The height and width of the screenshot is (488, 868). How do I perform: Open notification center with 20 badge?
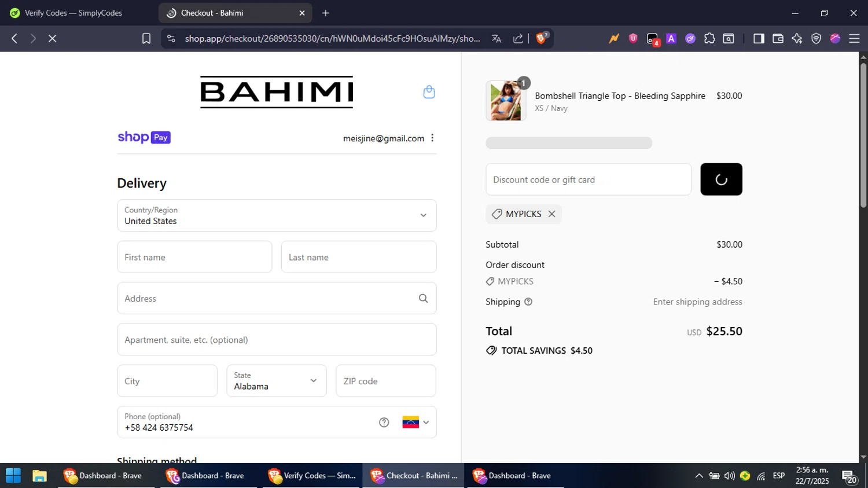pos(849,477)
